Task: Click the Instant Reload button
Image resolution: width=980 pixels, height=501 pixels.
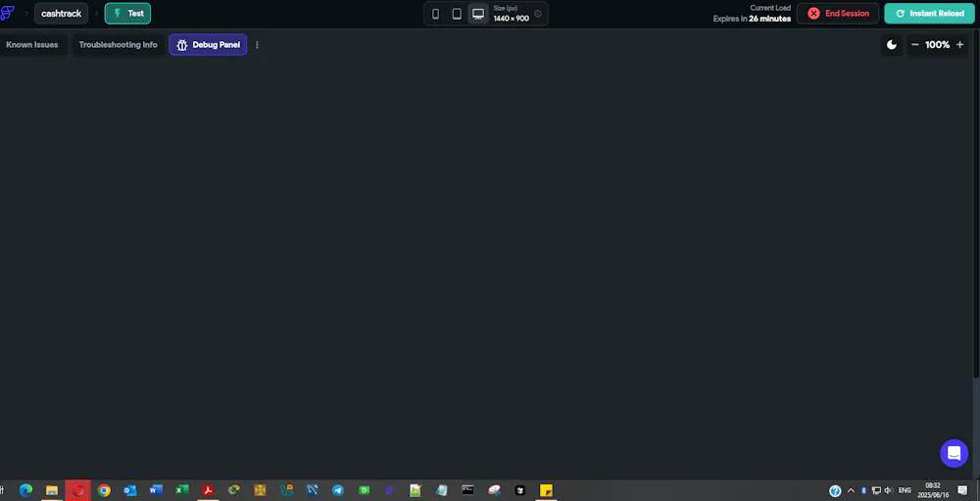Action: [x=929, y=14]
